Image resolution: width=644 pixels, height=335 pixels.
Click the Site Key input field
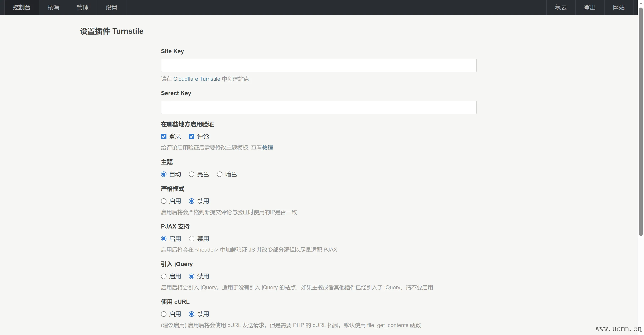pyautogui.click(x=318, y=65)
